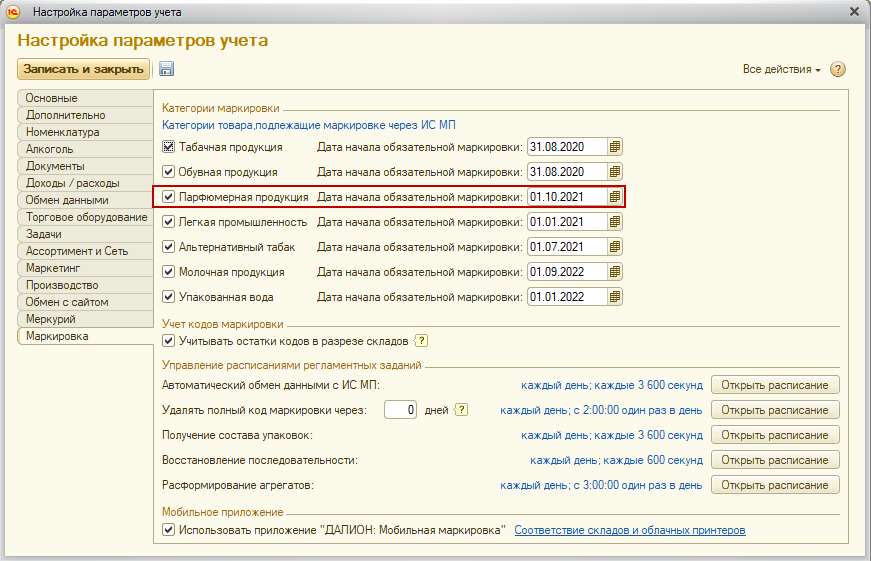This screenshot has height=561, width=871.
Task: Open calendar for Легкая промышленность date
Action: click(x=614, y=222)
